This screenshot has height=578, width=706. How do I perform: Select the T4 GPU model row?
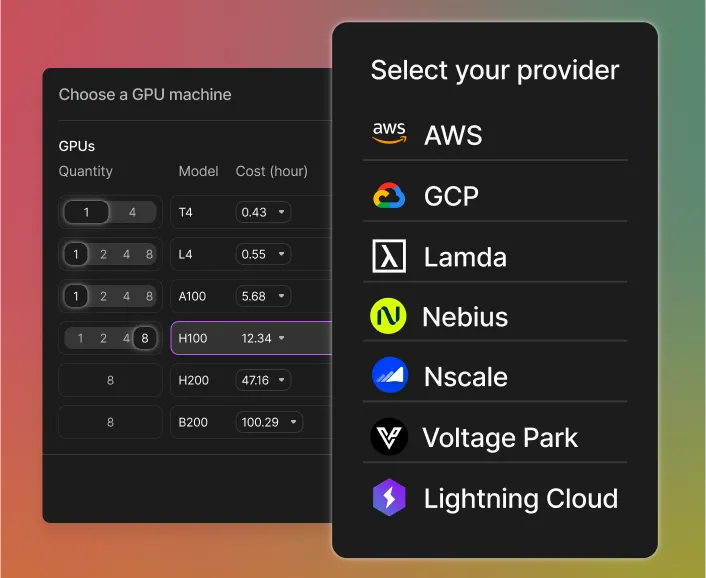click(x=251, y=212)
